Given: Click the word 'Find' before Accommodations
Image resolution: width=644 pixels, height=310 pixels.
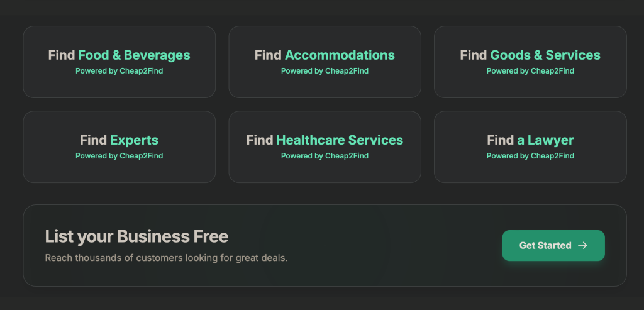Looking at the screenshot, I should [x=268, y=55].
